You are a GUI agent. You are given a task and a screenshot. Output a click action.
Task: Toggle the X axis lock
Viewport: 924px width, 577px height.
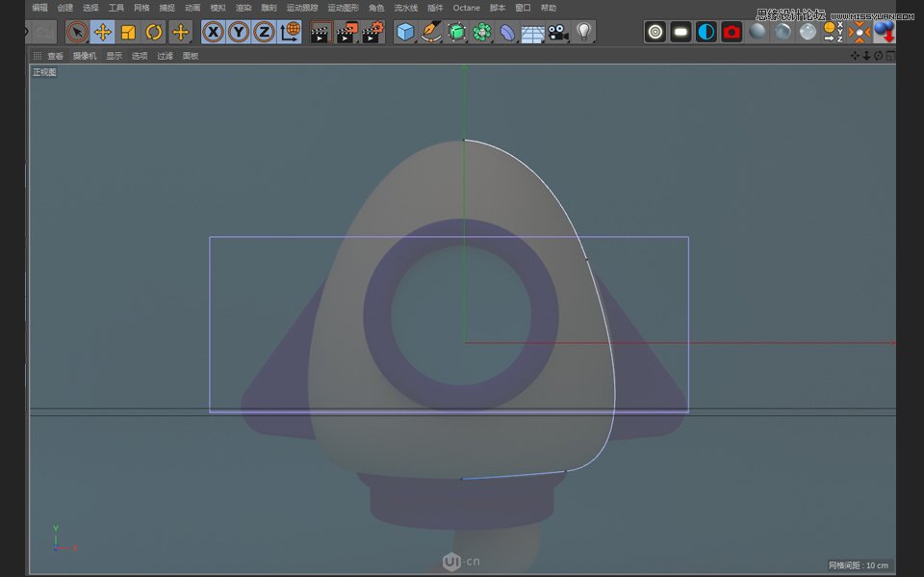click(x=212, y=32)
